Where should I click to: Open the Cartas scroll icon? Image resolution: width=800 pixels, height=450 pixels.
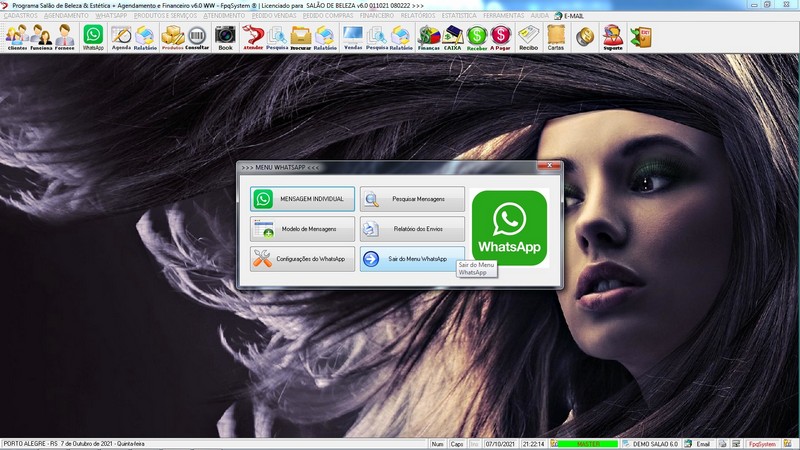coord(556,37)
